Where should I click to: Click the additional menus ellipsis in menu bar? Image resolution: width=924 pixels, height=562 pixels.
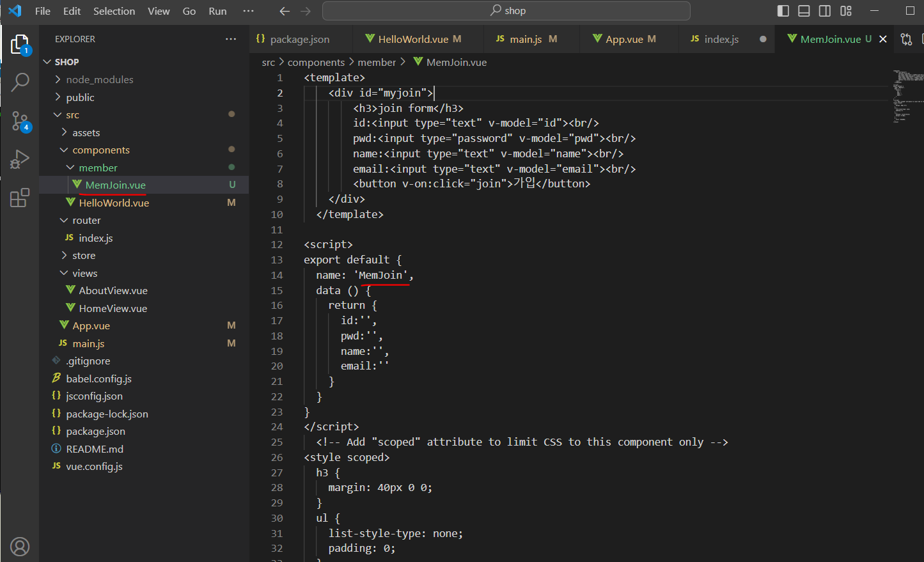coord(249,11)
